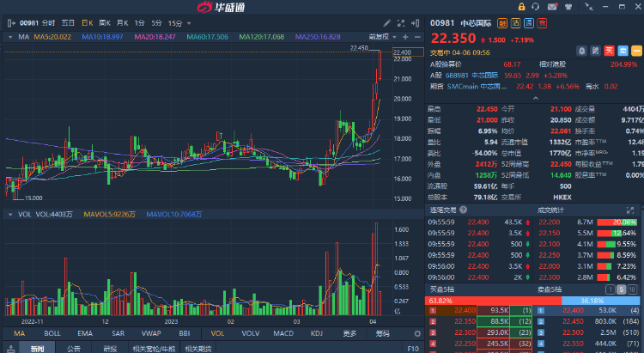Collapse left panel icon beside 00981
This screenshot has width=644, height=353.
point(11,23)
